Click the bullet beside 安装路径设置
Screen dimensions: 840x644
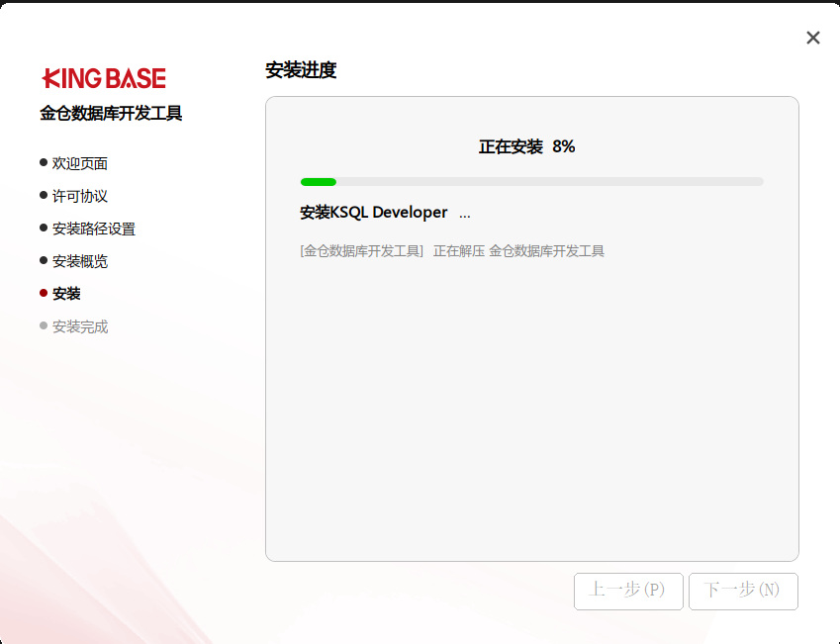coord(44,228)
